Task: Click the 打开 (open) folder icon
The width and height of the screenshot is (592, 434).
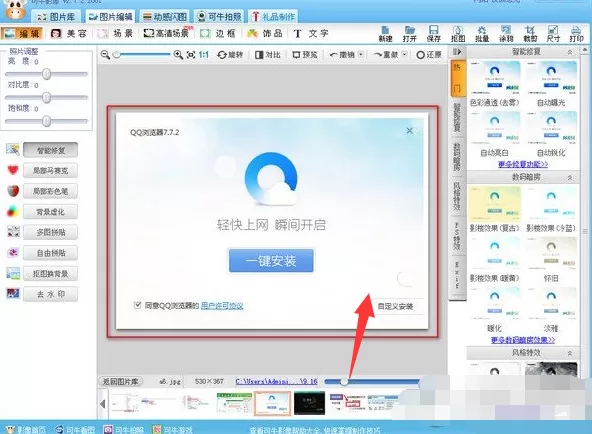Action: [409, 34]
